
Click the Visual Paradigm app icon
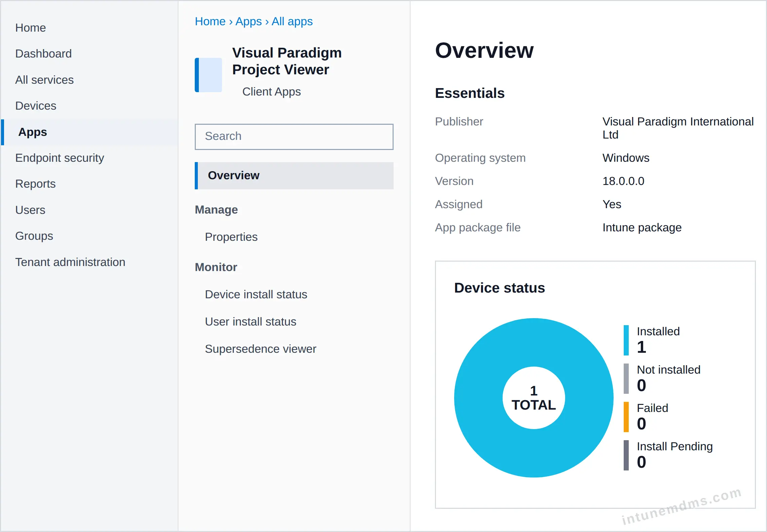point(209,75)
